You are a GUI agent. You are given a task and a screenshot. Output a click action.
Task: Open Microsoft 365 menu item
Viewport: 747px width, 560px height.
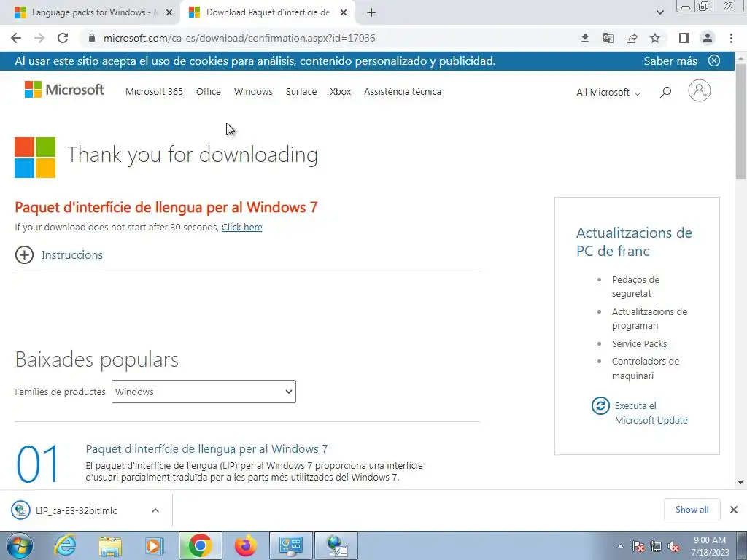(154, 91)
